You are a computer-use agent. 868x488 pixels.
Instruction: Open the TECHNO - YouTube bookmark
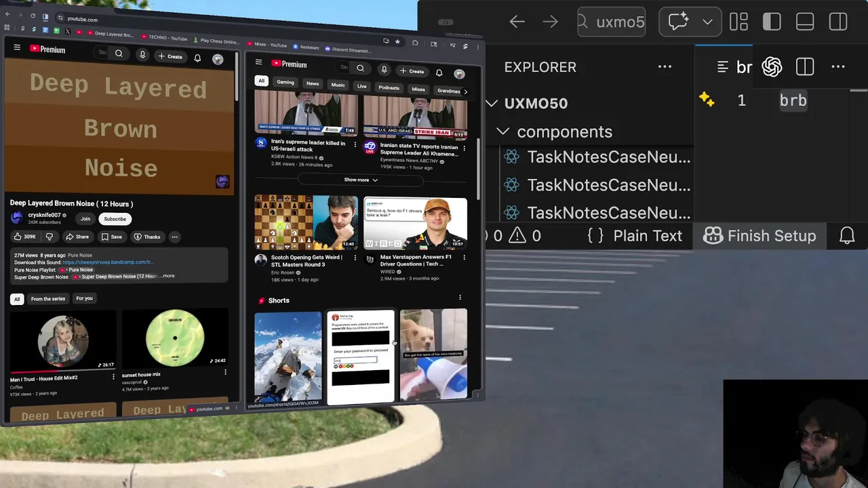[x=164, y=37]
